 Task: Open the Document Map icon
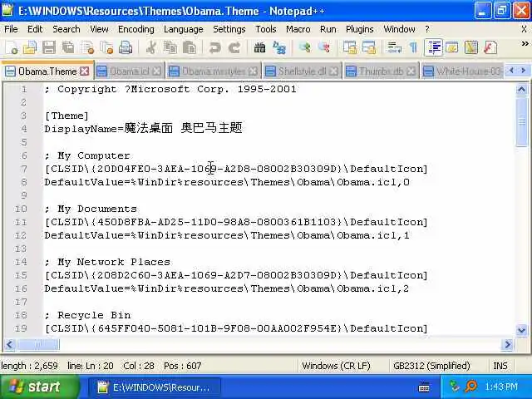coord(471,47)
